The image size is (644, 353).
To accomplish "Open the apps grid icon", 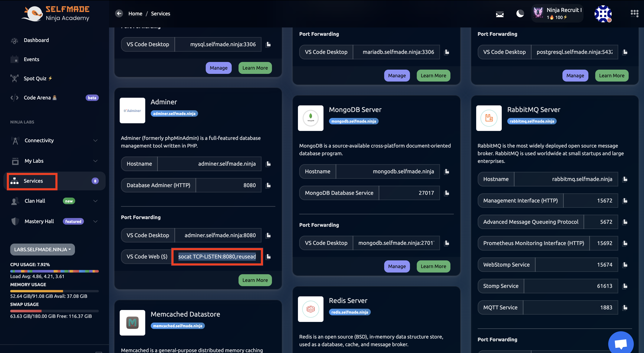I will pos(634,13).
